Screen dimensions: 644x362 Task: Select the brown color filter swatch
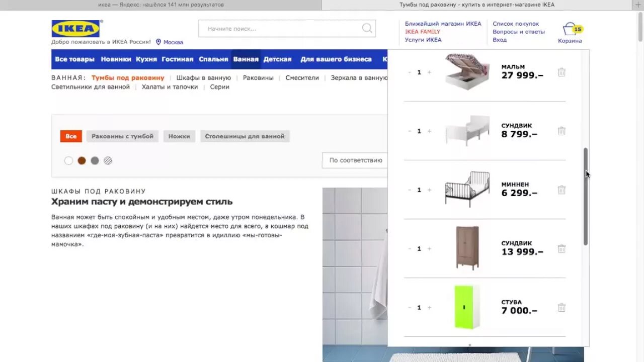82,161
